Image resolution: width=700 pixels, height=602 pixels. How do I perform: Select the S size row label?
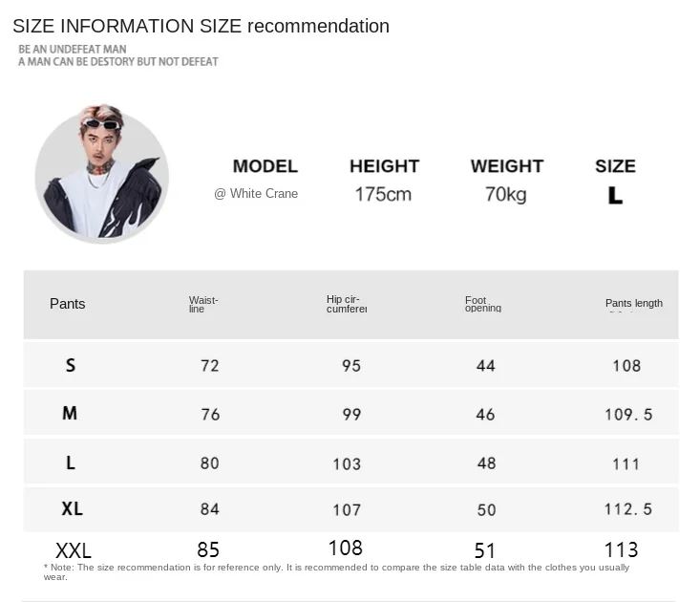point(71,365)
